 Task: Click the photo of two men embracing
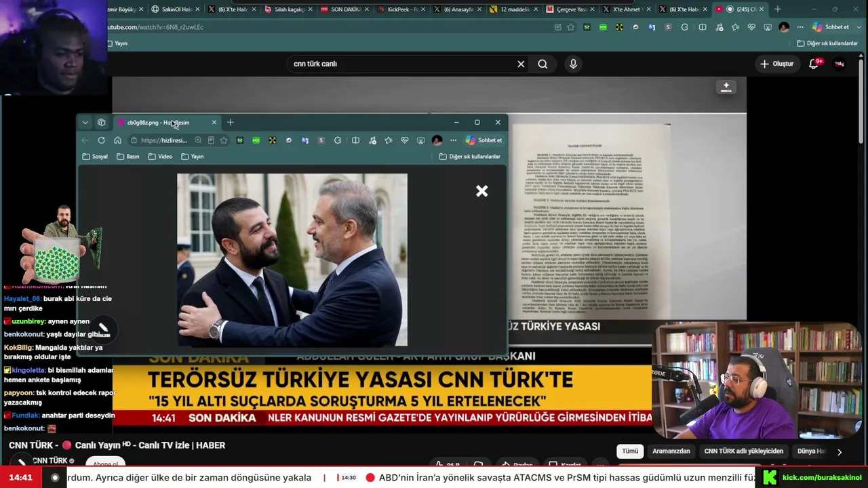[292, 260]
